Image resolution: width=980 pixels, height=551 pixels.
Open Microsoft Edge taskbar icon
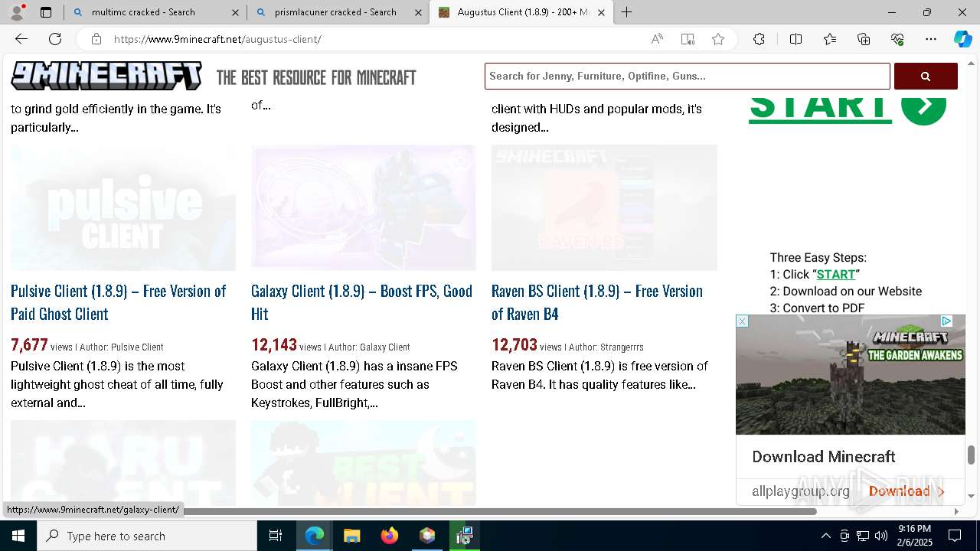(x=315, y=536)
